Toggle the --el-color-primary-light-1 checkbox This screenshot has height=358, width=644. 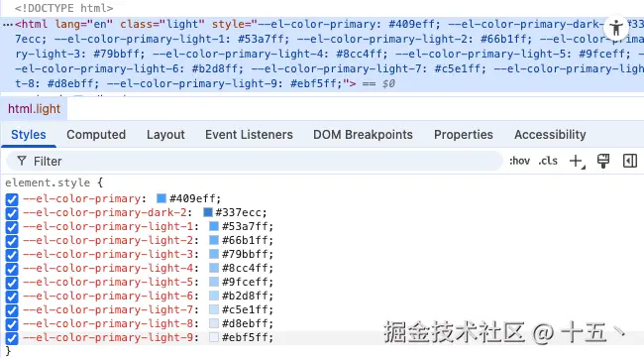(12, 227)
